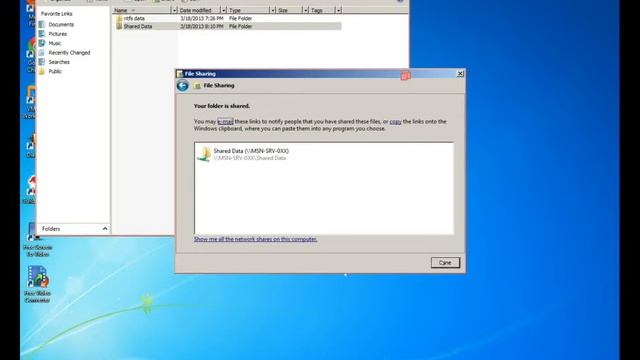Click the ntfs data folder icon
The image size is (640, 360).
[119, 18]
